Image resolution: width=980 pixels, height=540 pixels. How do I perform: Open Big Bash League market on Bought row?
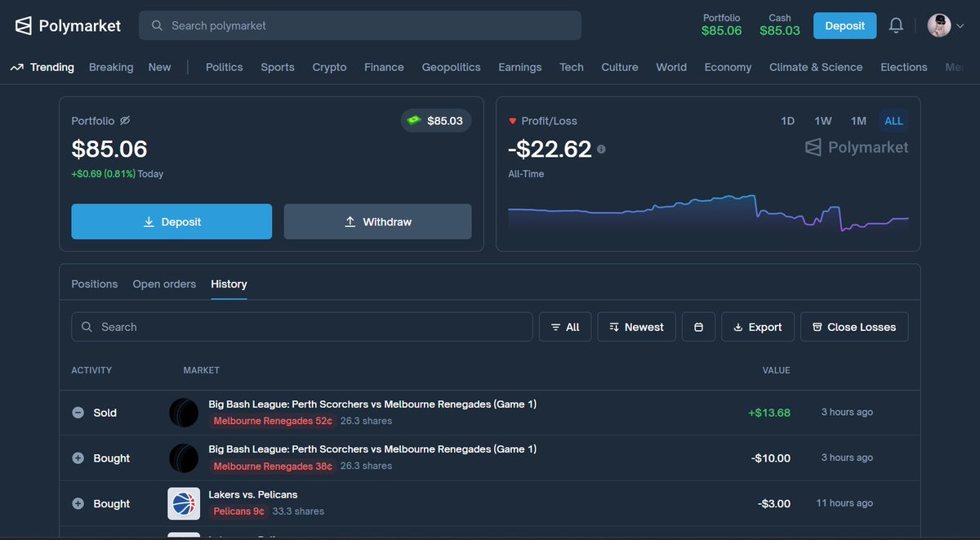(372, 449)
